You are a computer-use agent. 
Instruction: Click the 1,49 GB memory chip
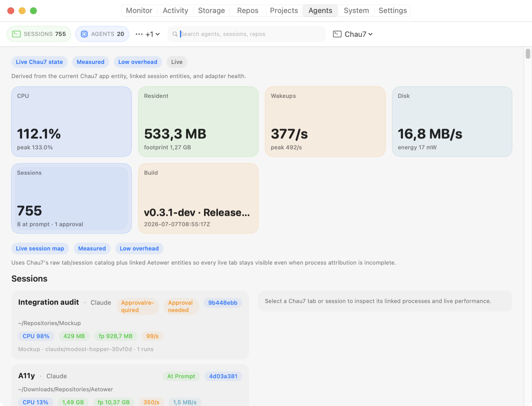(x=73, y=402)
